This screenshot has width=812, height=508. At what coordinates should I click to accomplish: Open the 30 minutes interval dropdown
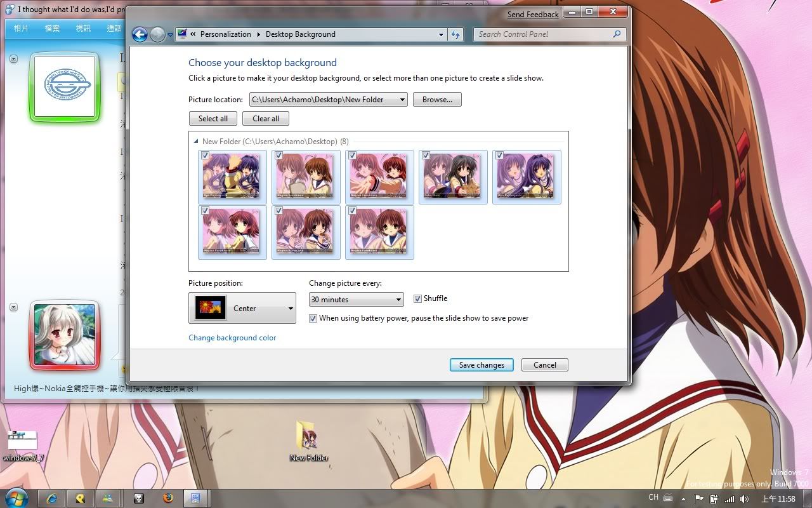(x=398, y=300)
